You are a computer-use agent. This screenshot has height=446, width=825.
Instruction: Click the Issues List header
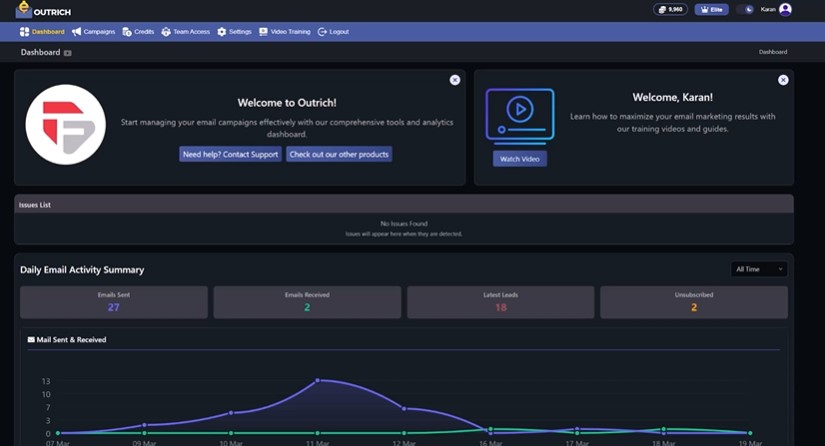(x=404, y=205)
